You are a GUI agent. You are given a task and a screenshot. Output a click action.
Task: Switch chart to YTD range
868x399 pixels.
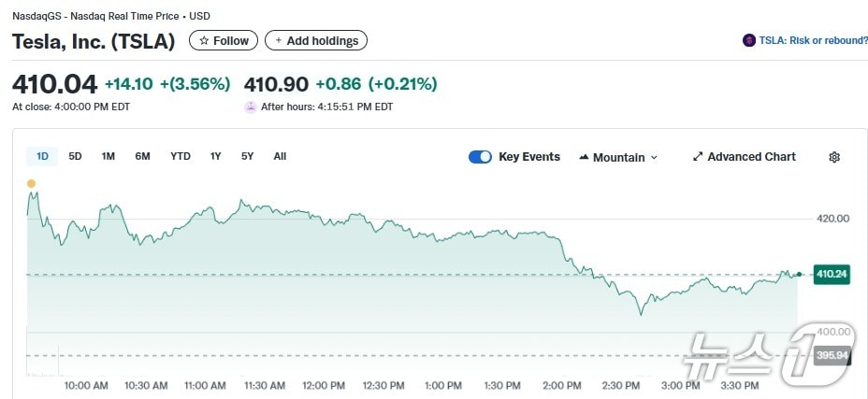[180, 156]
